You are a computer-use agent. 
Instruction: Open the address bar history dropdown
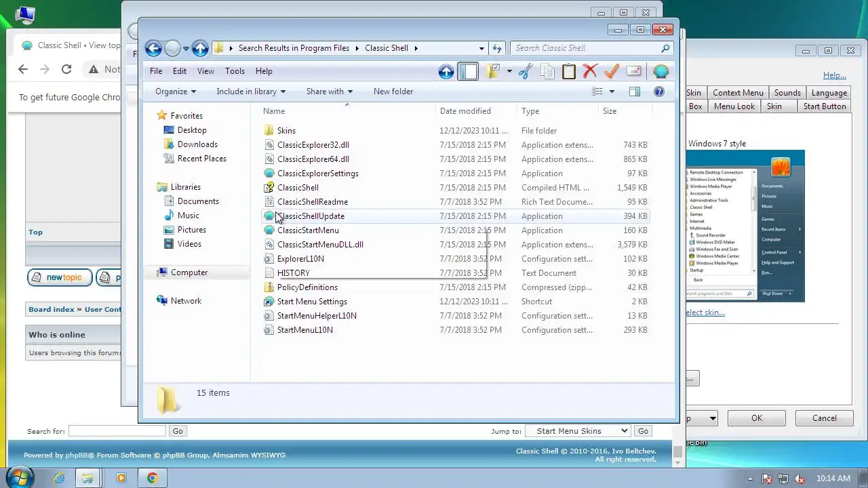(x=481, y=48)
